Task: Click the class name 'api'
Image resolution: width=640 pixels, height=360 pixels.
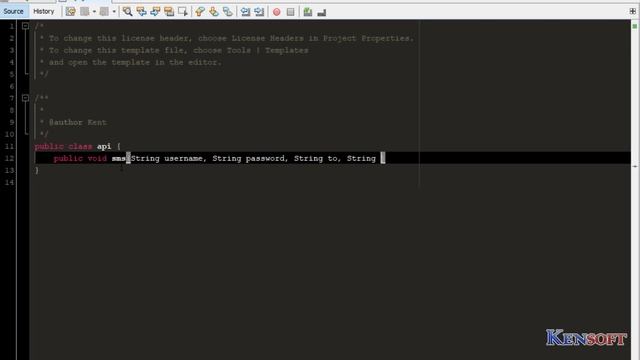Action: pos(104,146)
